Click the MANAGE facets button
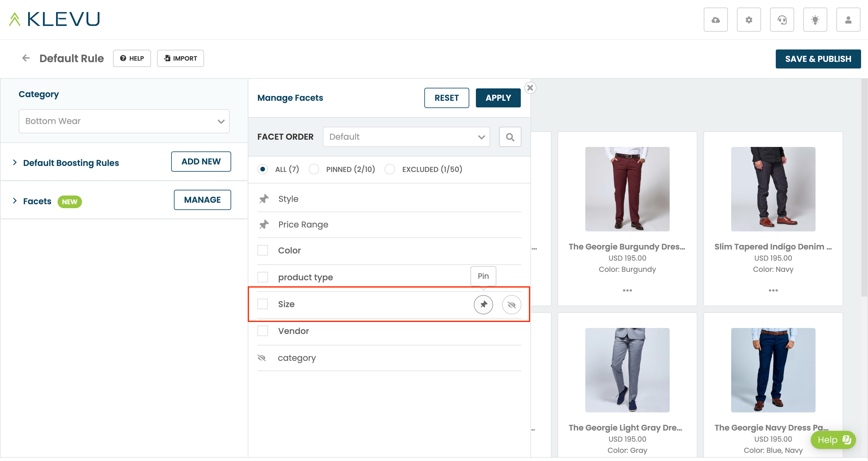Screen dimensions: 868x461 (x=202, y=200)
